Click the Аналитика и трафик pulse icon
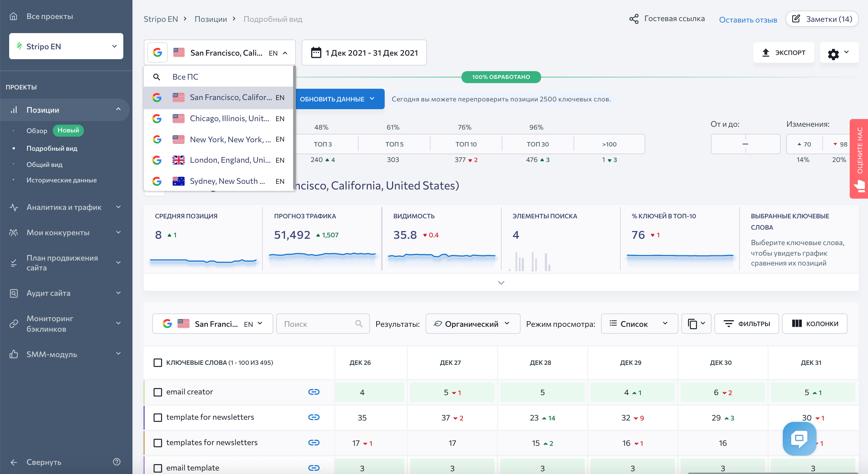Viewport: 868px width, 474px height. pos(14,207)
